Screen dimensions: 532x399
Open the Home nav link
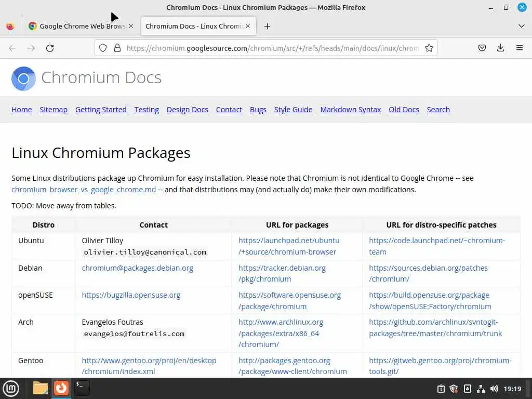[22, 110]
